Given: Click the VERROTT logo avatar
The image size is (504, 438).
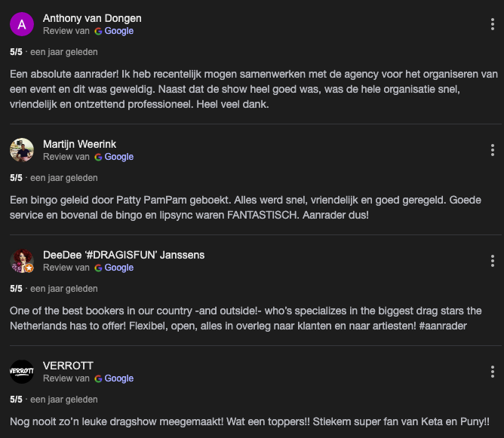Looking at the screenshot, I should coord(22,372).
